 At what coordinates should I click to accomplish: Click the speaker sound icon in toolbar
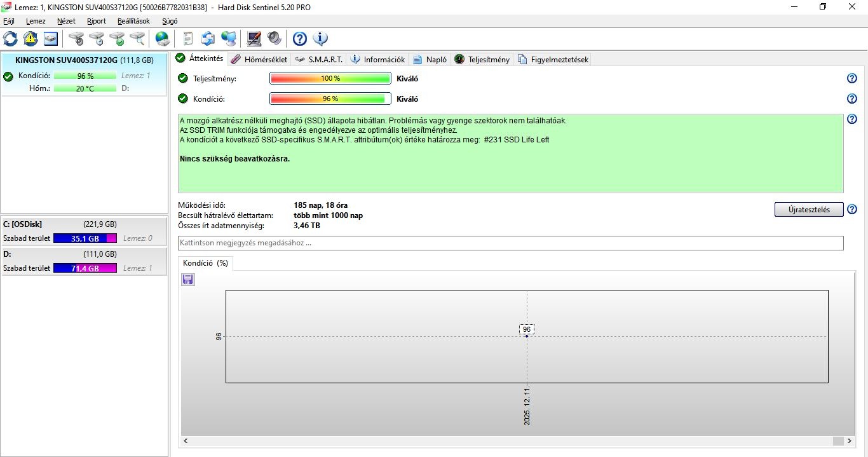pyautogui.click(x=275, y=39)
